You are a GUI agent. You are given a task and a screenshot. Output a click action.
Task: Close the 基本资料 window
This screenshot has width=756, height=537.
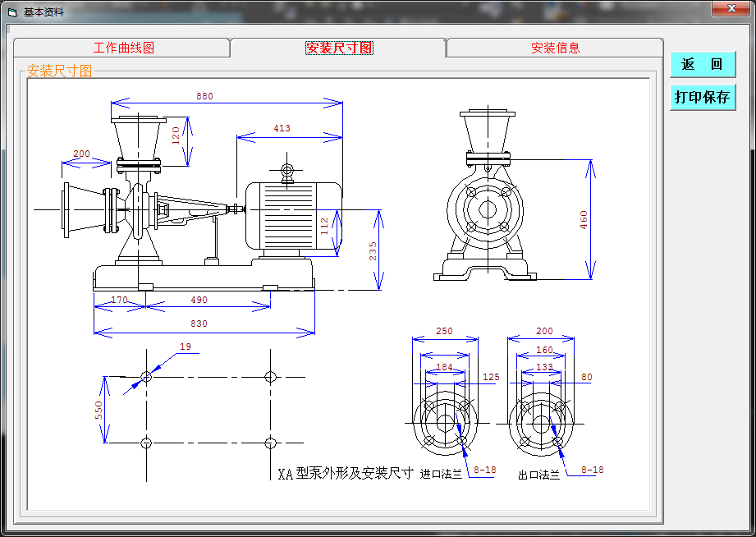731,8
